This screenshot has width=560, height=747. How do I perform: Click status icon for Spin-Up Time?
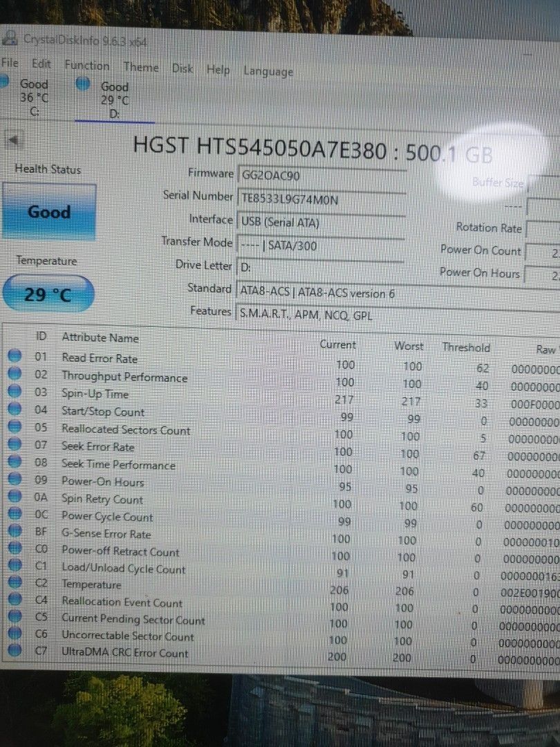15,391
